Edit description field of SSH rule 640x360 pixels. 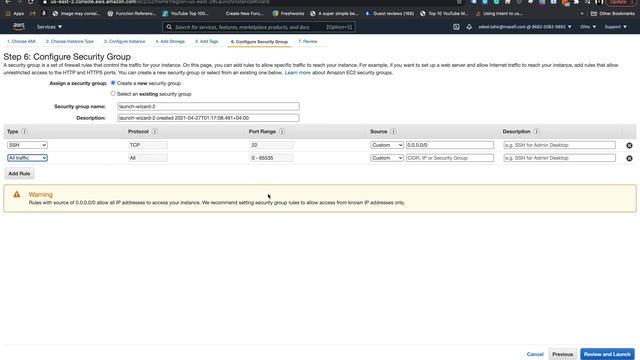pyautogui.click(x=559, y=145)
